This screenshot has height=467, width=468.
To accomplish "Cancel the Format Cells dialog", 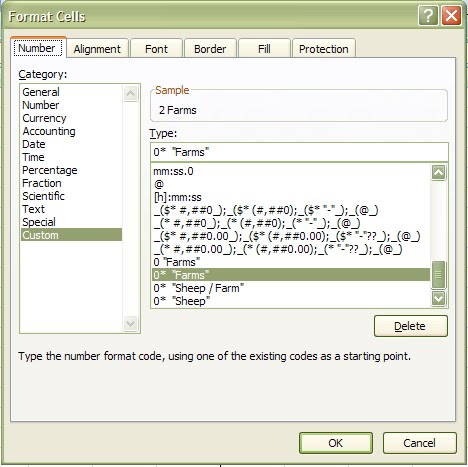I will (419, 443).
